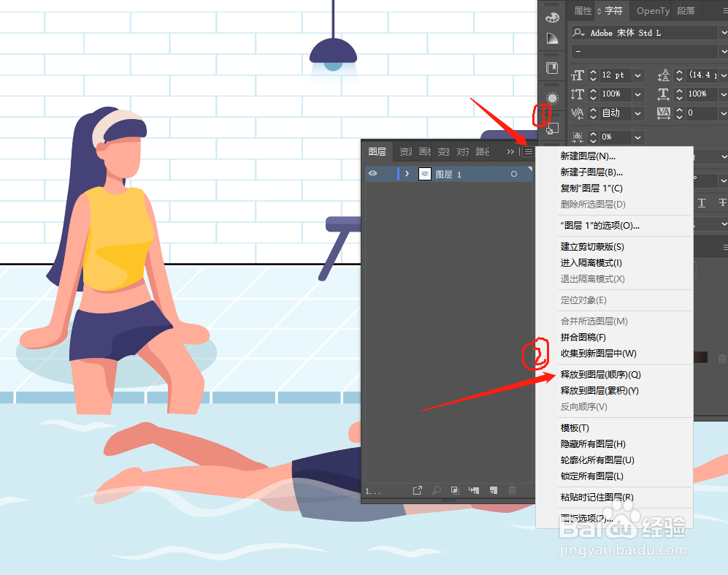Image resolution: width=728 pixels, height=575 pixels.
Task: Click the make clipping mask icon in Layers panel
Action: click(456, 490)
